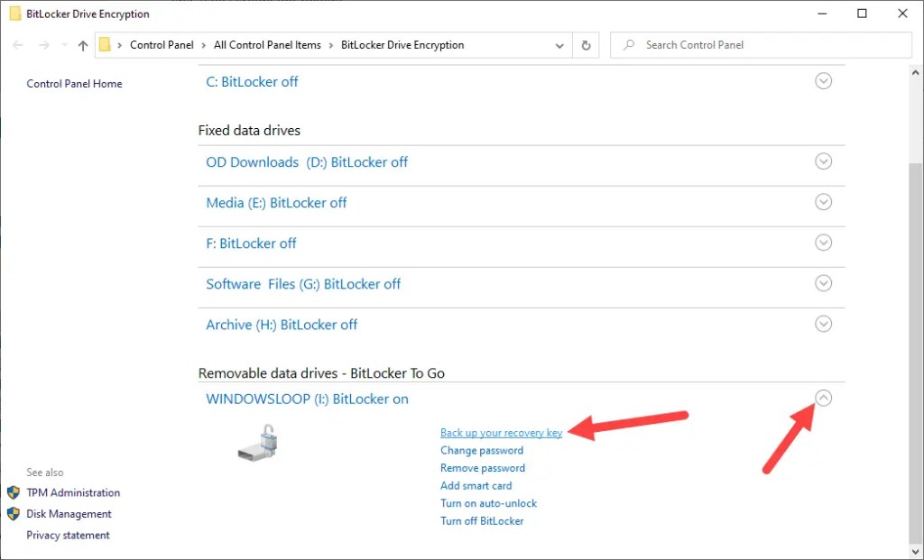The width and height of the screenshot is (924, 560).
Task: Expand the C: drive BitLocker options
Action: tap(823, 81)
